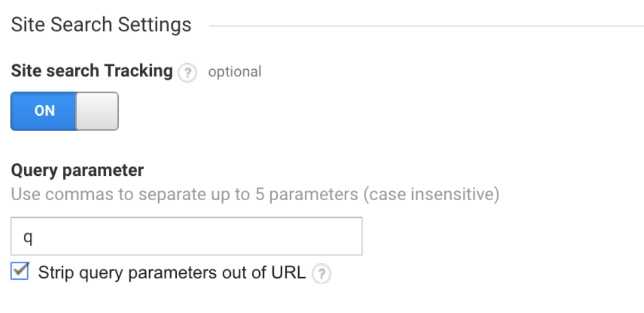Click the 'Query parameter' label
Screen dimensions: 644x313
(x=77, y=170)
